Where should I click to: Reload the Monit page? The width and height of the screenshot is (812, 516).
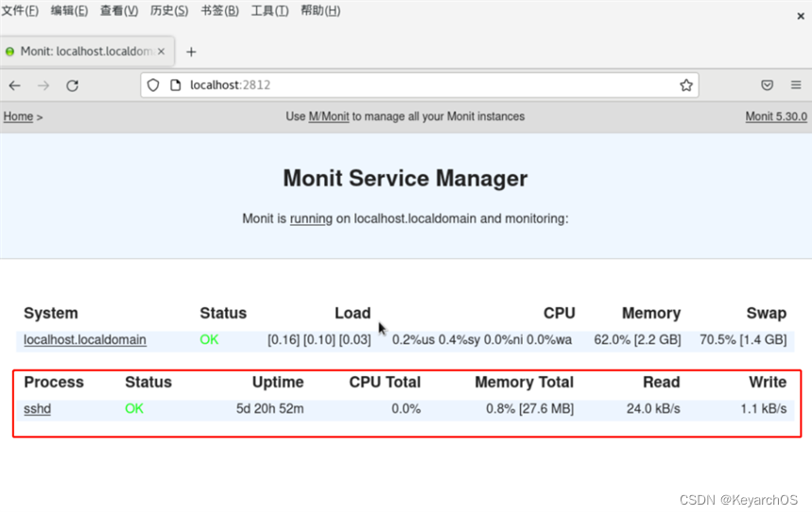pyautogui.click(x=72, y=85)
